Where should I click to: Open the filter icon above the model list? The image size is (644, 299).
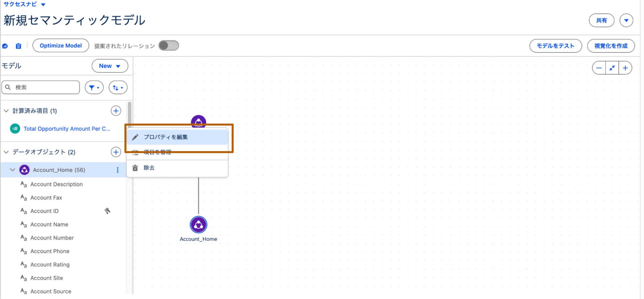click(x=94, y=87)
